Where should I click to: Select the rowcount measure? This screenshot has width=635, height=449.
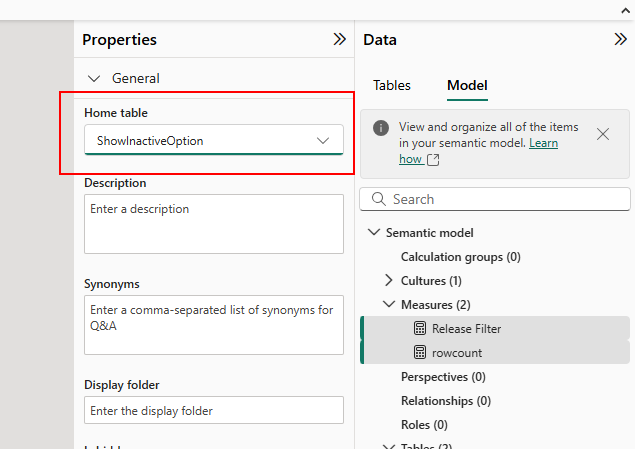click(495, 352)
